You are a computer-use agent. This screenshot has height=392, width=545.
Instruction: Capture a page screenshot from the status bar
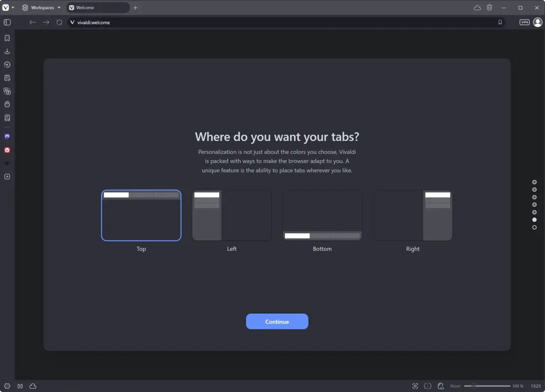click(x=415, y=386)
